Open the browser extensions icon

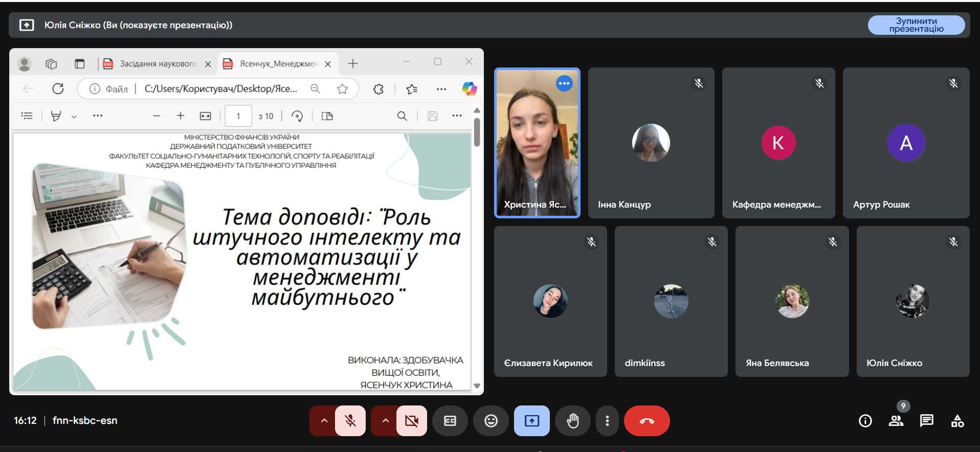pyautogui.click(x=378, y=89)
